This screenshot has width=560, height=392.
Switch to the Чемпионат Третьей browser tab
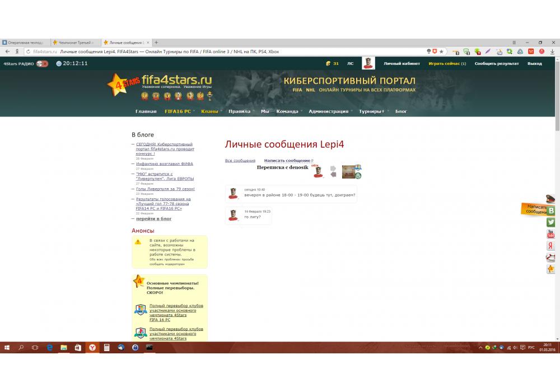(x=76, y=43)
